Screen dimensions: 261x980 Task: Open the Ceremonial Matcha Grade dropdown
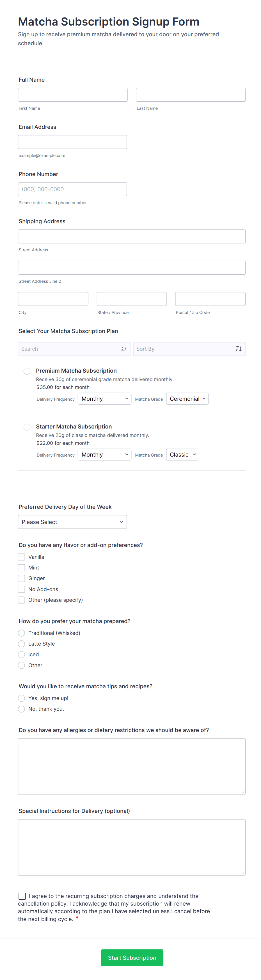(187, 399)
